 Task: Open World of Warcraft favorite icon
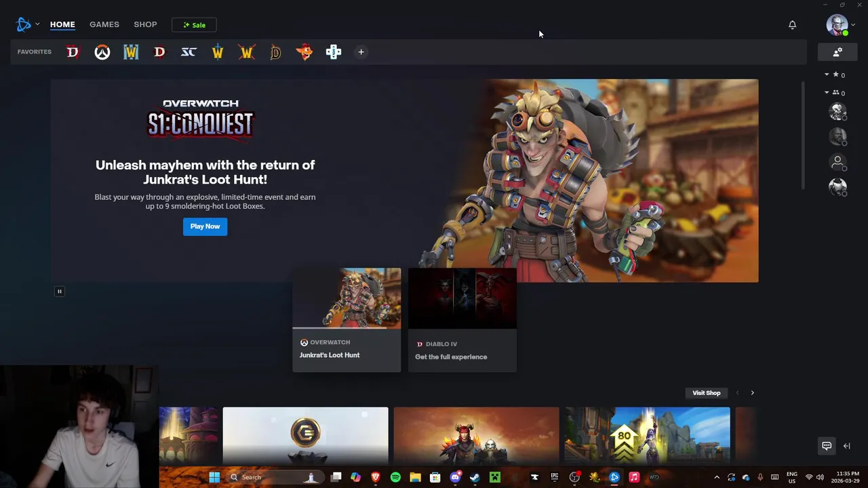pyautogui.click(x=218, y=52)
